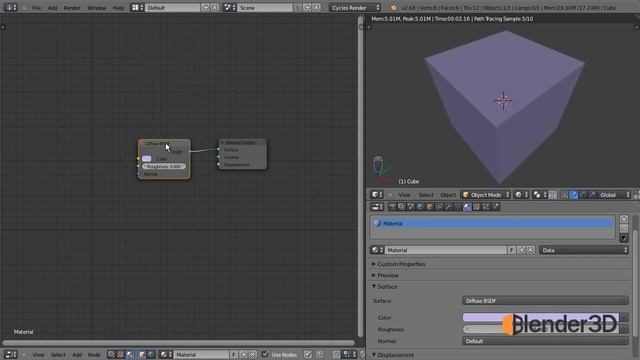Click the Blender logo icon
Screen dimensions: 640x360
point(393,8)
